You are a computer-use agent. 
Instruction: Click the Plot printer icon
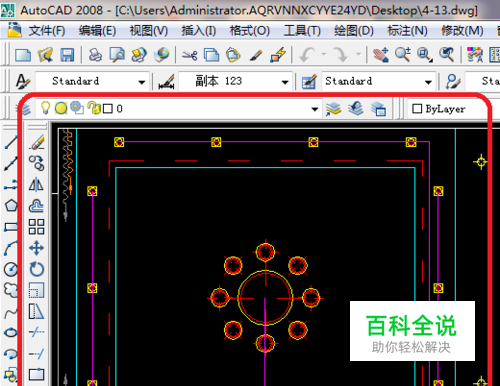95,55
